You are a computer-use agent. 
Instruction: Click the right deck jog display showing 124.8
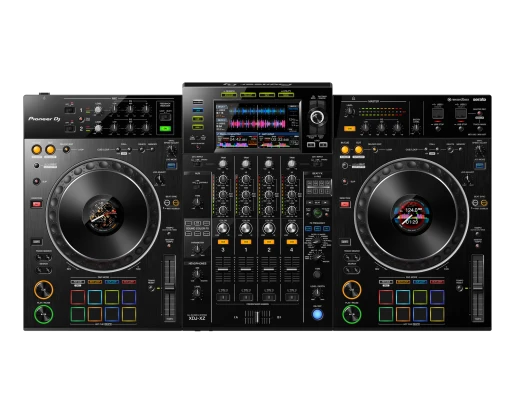411,215
